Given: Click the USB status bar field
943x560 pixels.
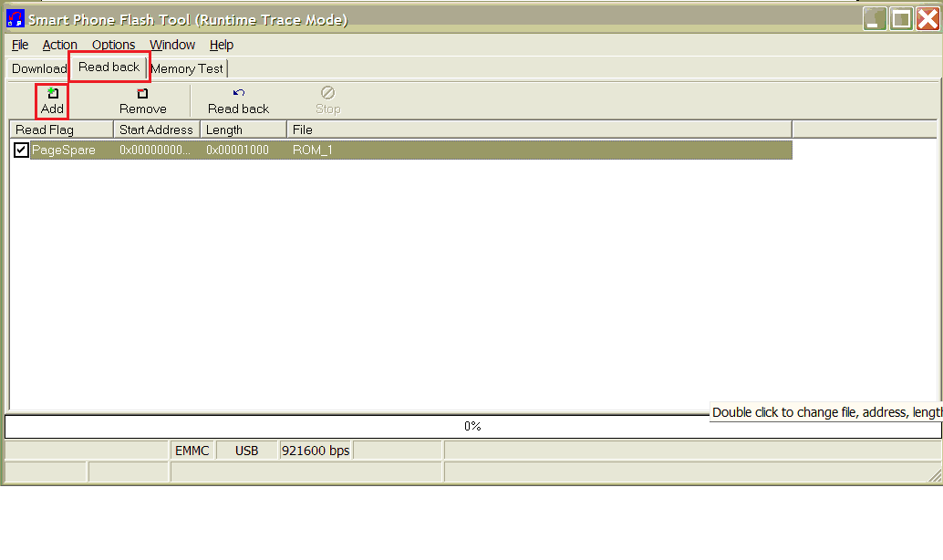Looking at the screenshot, I should [246, 451].
